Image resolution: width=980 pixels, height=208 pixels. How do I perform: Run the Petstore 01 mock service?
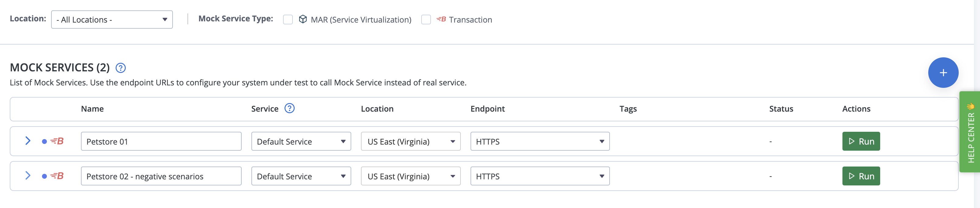[861, 141]
